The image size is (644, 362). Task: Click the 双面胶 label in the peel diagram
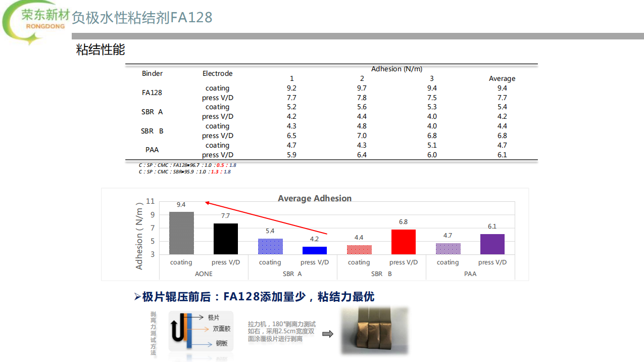[222, 329]
